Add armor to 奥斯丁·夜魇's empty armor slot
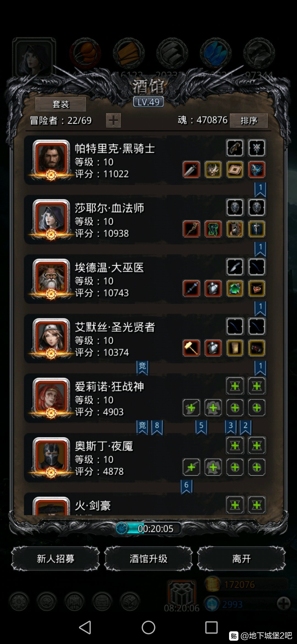 pos(213,467)
